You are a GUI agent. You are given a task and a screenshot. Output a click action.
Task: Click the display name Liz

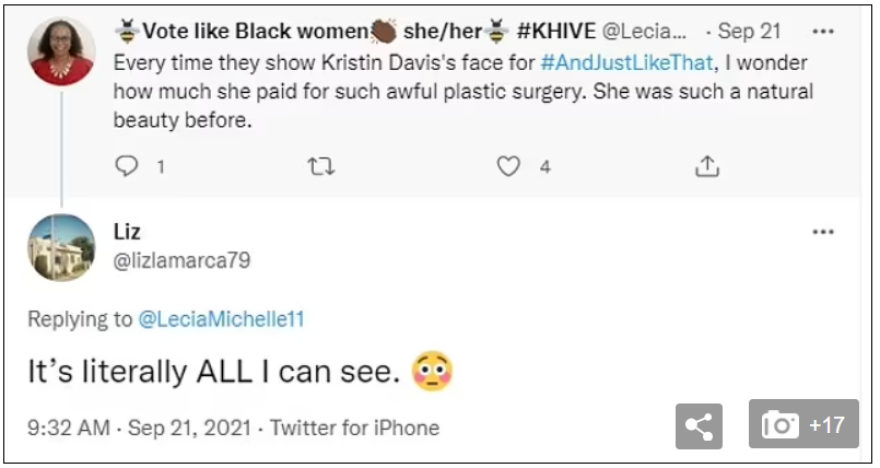coord(127,232)
